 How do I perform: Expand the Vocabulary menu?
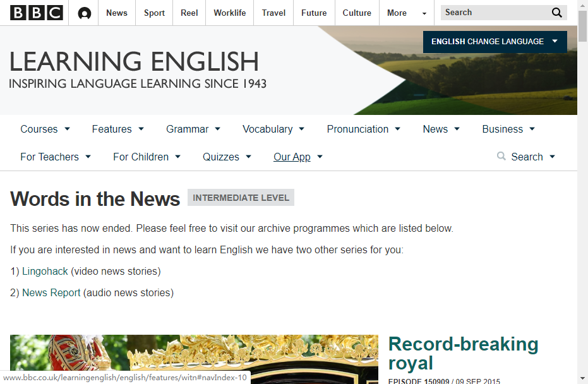pyautogui.click(x=273, y=129)
